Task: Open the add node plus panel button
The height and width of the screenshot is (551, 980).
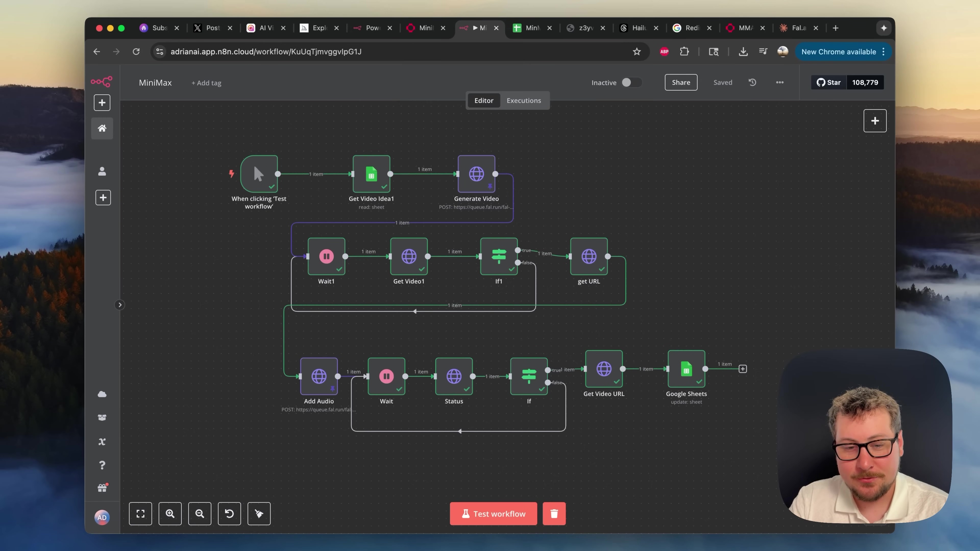Action: coord(875,121)
